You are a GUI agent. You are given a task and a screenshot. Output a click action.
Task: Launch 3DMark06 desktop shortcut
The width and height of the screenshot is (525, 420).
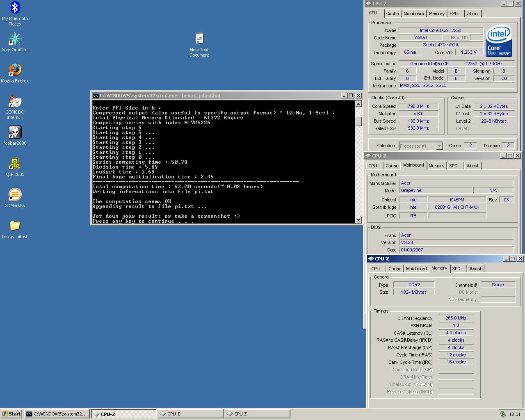tap(15, 198)
